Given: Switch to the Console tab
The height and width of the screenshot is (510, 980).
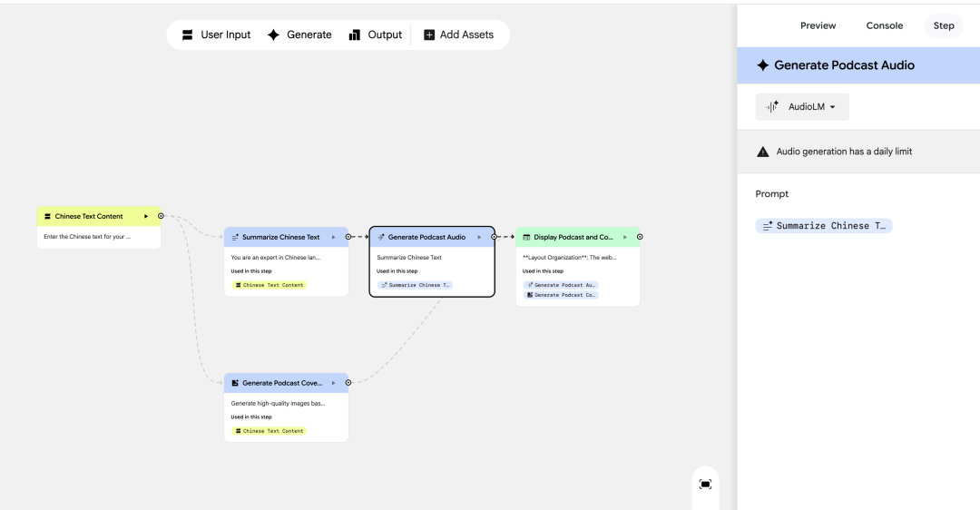Looking at the screenshot, I should pyautogui.click(x=885, y=25).
